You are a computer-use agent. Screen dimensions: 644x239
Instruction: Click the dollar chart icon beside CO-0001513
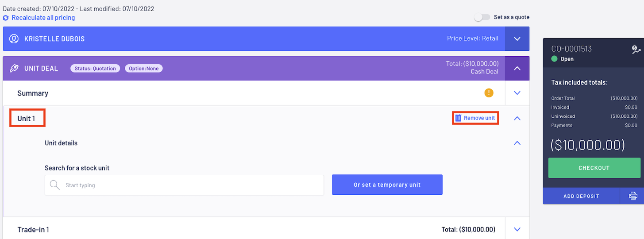coord(636,50)
